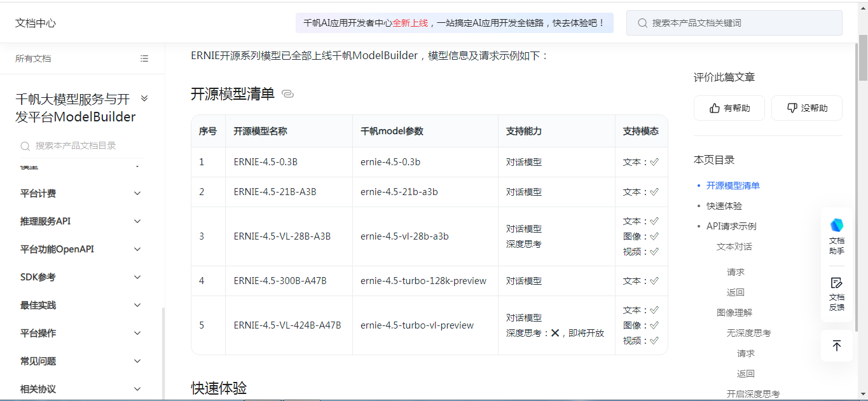Screen dimensions: 868x401
Task: Click table cell ERNIE-4.5-0.3B
Action: [x=266, y=162]
